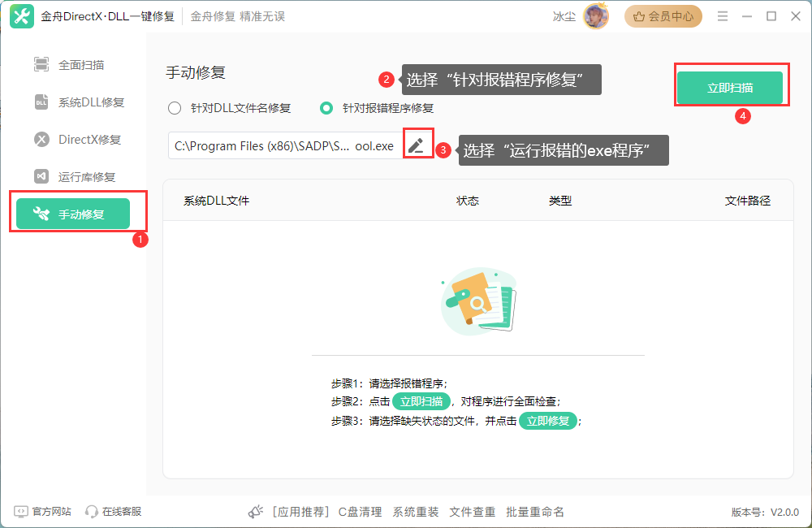
Task: Click the DirectX修复 X icon
Action: pyautogui.click(x=41, y=140)
